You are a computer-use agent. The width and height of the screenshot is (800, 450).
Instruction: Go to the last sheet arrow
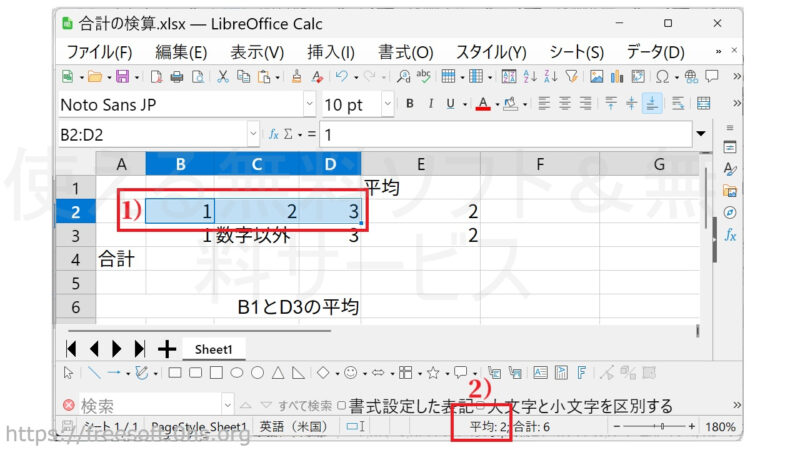click(x=140, y=349)
